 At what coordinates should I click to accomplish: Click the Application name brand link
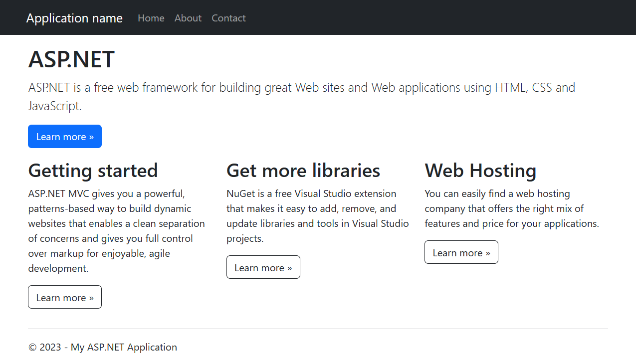[x=74, y=18]
